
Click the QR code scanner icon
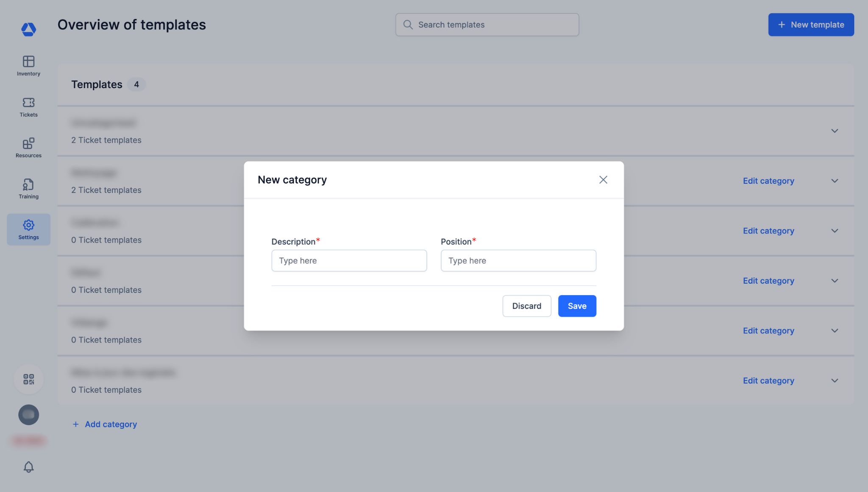(x=28, y=379)
